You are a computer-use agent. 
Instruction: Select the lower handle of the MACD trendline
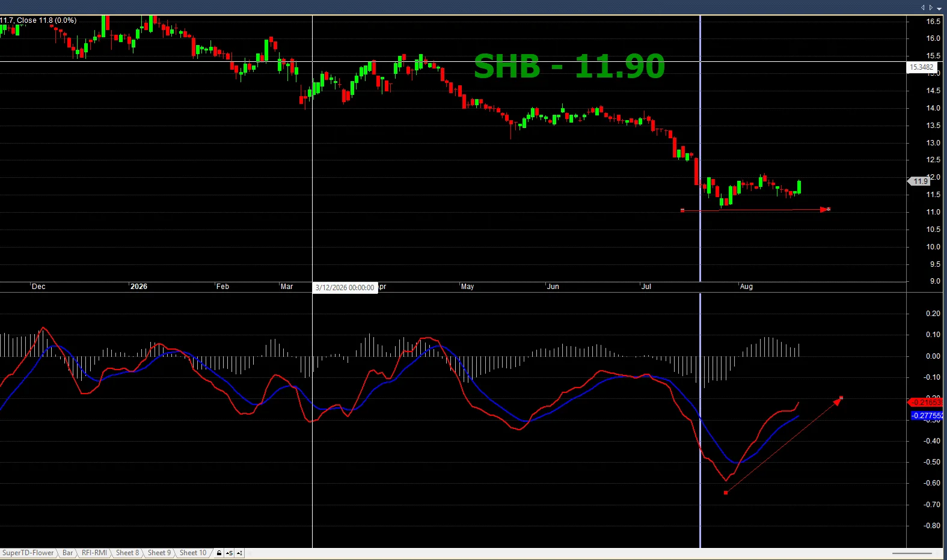(x=726, y=493)
